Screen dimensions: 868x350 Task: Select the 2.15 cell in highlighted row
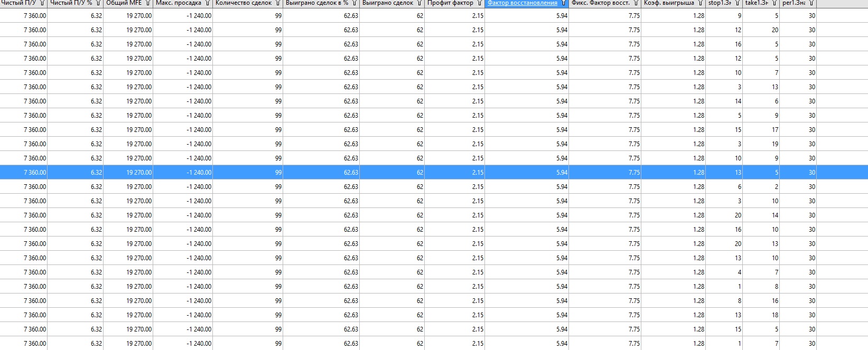[455, 173]
